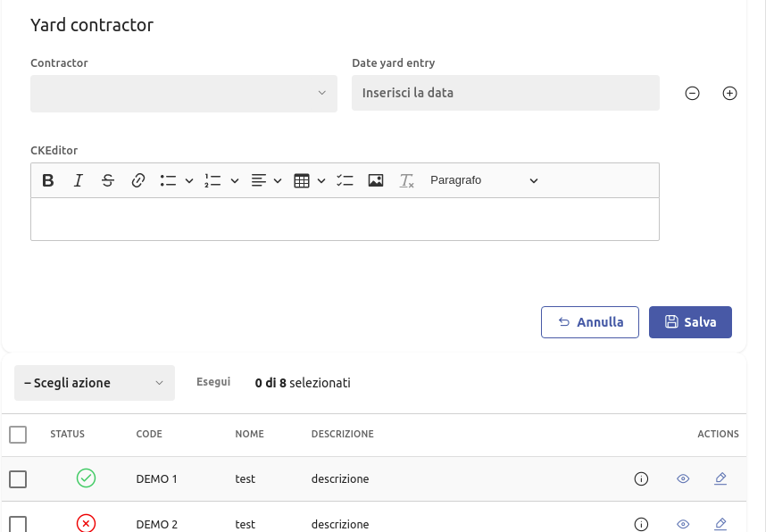Screen dimensions: 774x532
Task: Click the Salva button
Action: coord(690,322)
